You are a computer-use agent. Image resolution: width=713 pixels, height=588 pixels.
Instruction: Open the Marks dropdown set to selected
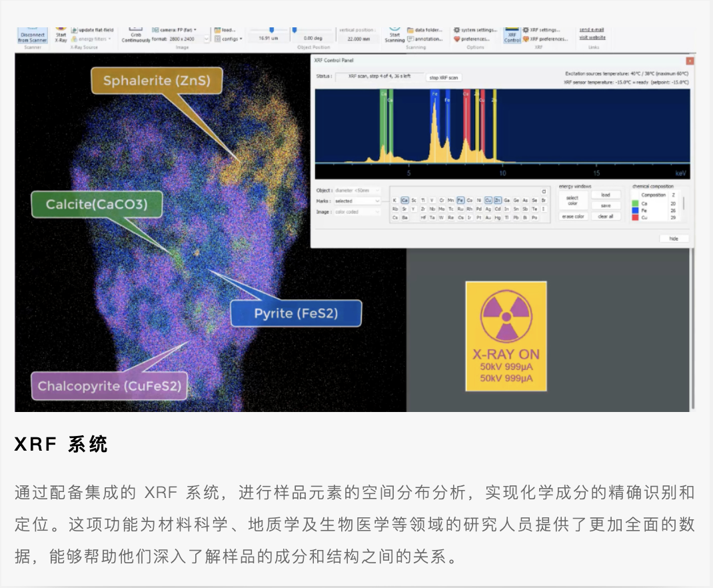click(x=357, y=201)
